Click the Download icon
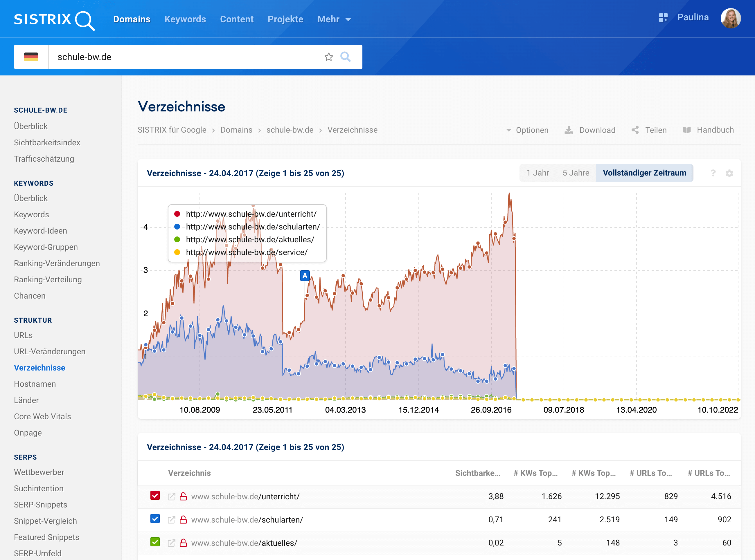This screenshot has width=755, height=560. 569,130
